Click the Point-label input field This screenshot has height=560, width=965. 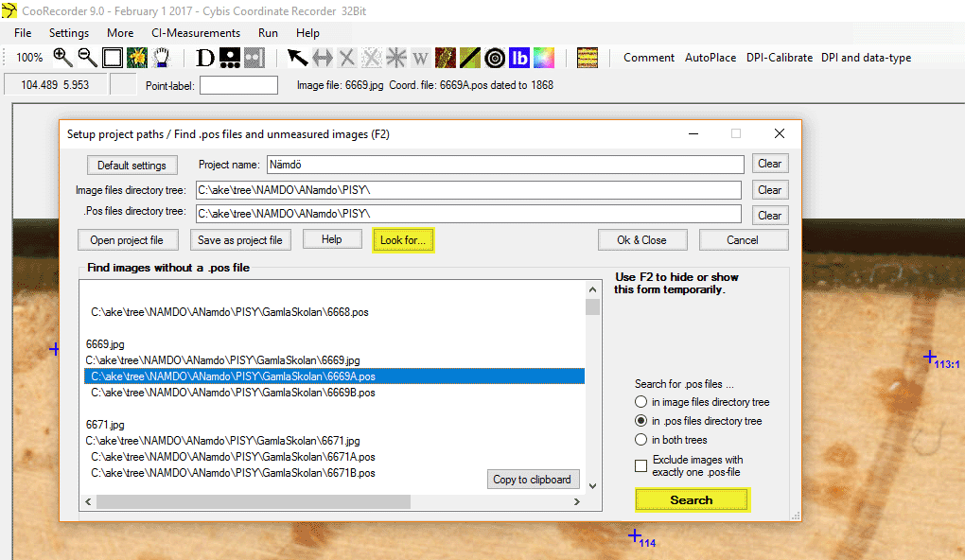(x=238, y=85)
